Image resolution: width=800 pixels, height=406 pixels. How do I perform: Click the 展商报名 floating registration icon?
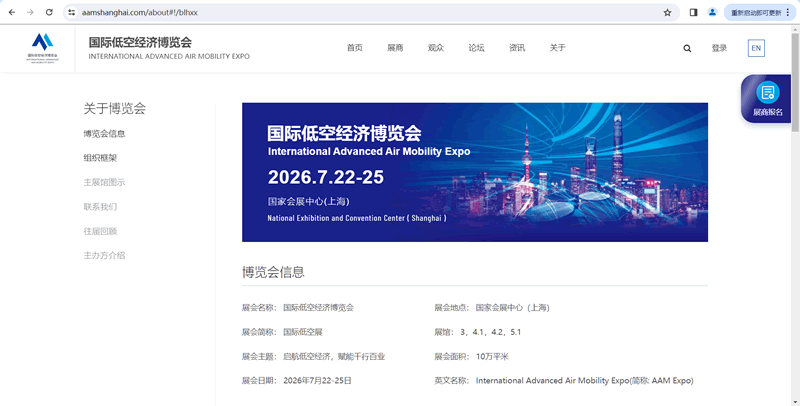pos(768,98)
